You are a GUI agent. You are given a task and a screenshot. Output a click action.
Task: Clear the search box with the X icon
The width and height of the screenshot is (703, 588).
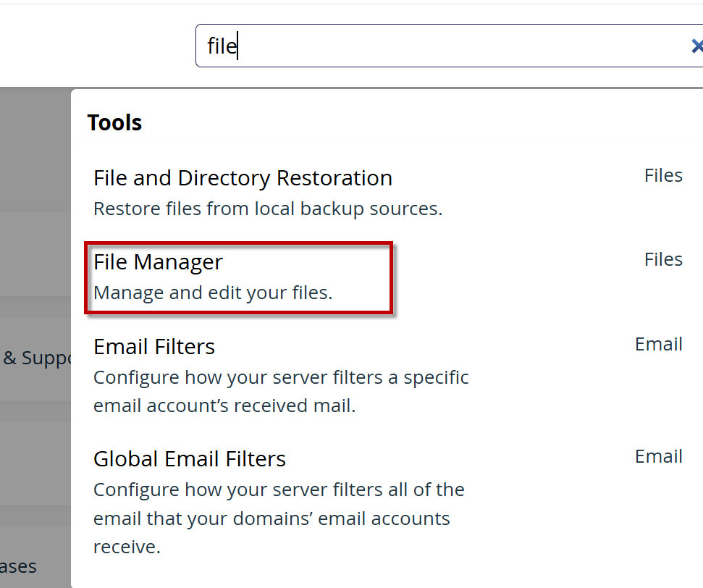(696, 46)
